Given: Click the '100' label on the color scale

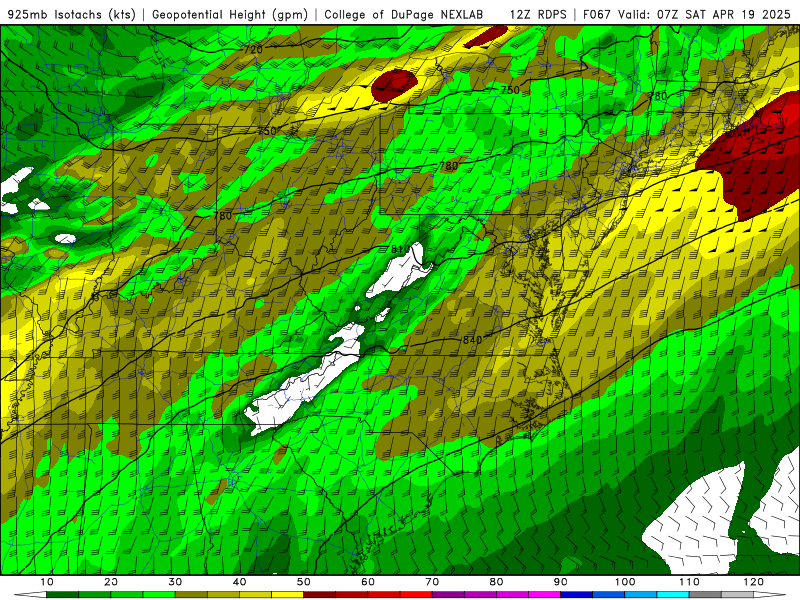Looking at the screenshot, I should [625, 582].
